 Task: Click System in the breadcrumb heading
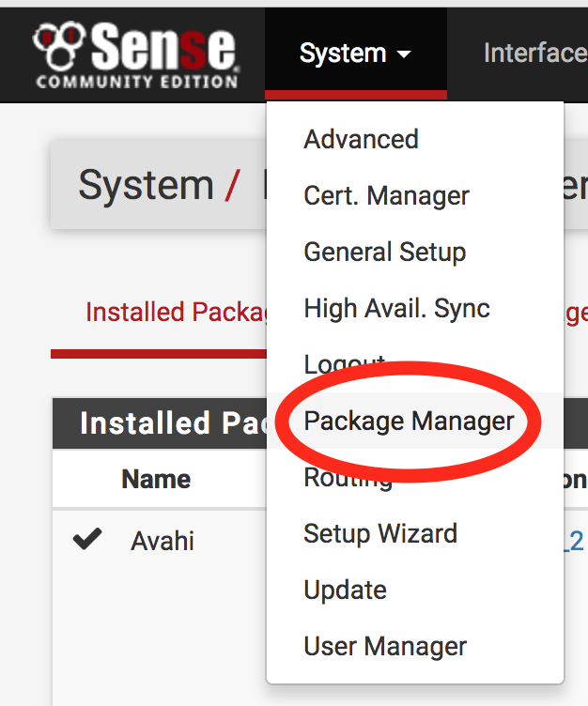[x=146, y=185]
